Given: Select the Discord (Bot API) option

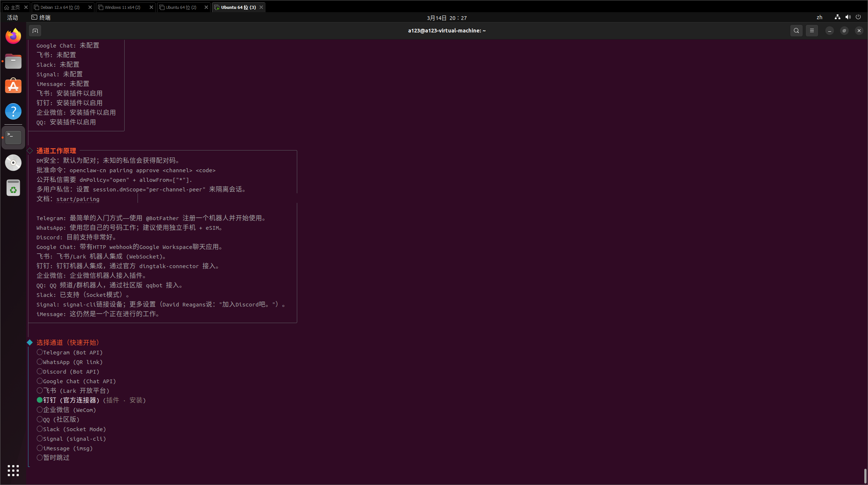Looking at the screenshot, I should (x=71, y=372).
